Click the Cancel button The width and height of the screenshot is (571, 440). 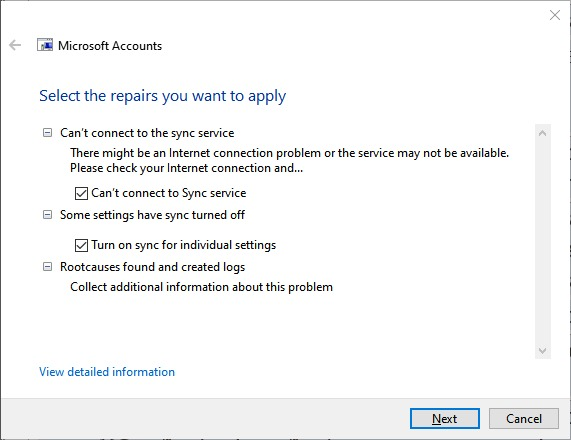coord(524,419)
